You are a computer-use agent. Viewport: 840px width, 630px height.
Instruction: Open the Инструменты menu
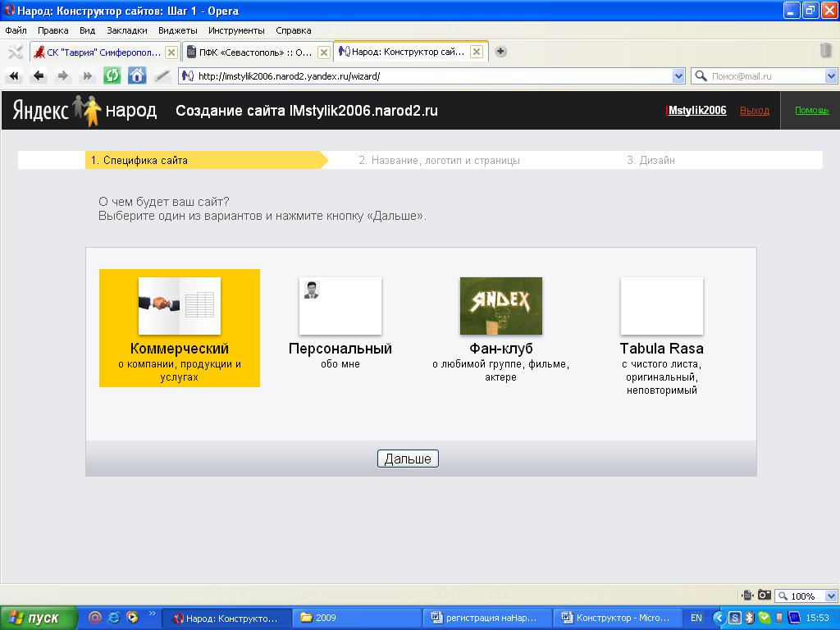pos(236,30)
